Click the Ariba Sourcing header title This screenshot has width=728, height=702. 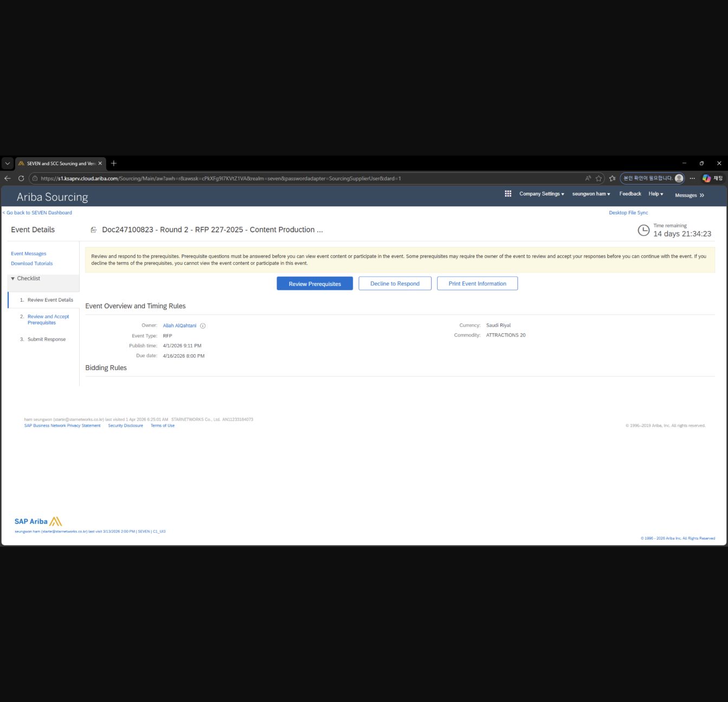click(x=53, y=197)
